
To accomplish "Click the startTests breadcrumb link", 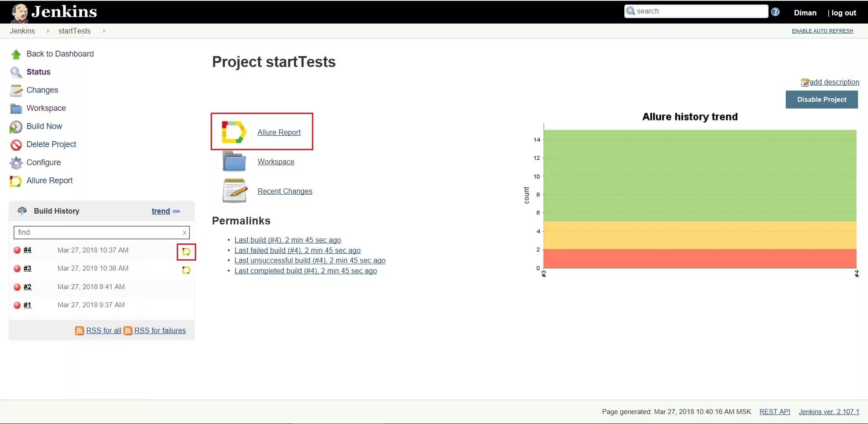I will pos(75,31).
